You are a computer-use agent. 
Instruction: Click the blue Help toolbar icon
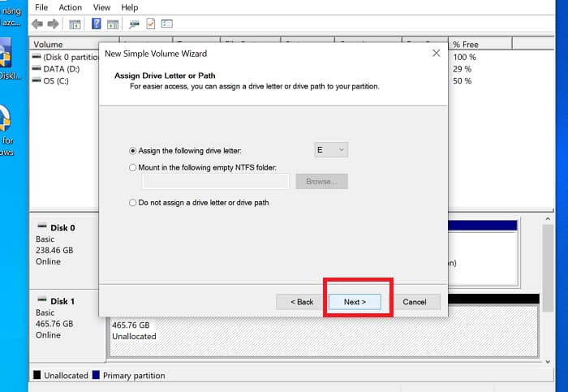[97, 24]
